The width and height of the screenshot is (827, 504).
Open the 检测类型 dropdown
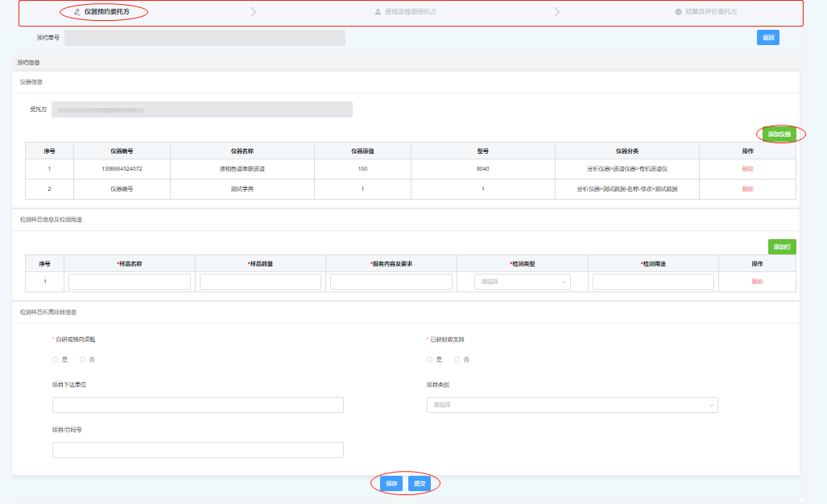(522, 282)
